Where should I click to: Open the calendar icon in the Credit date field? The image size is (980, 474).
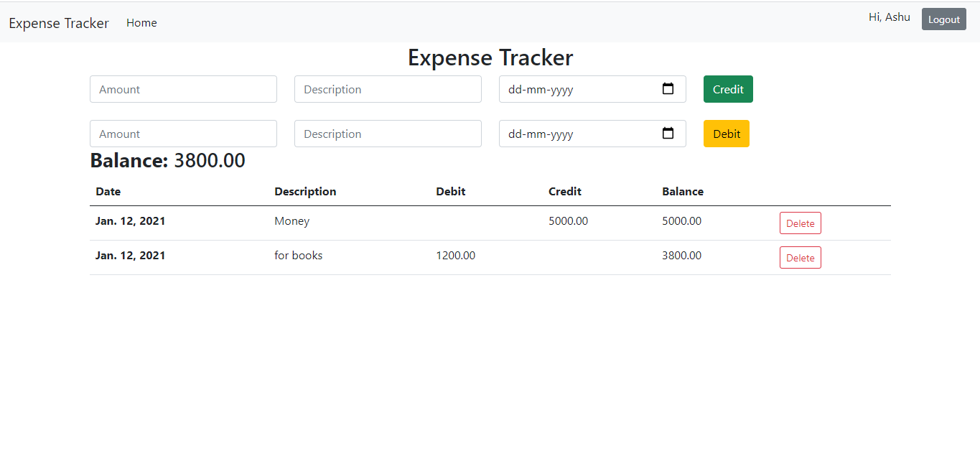tap(668, 89)
